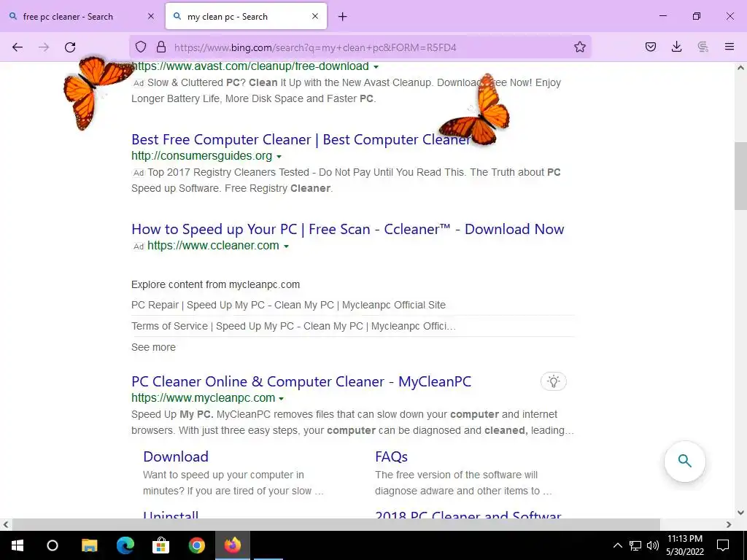Image resolution: width=747 pixels, height=560 pixels.
Task: Open the volume speaker icon
Action: [x=653, y=545]
